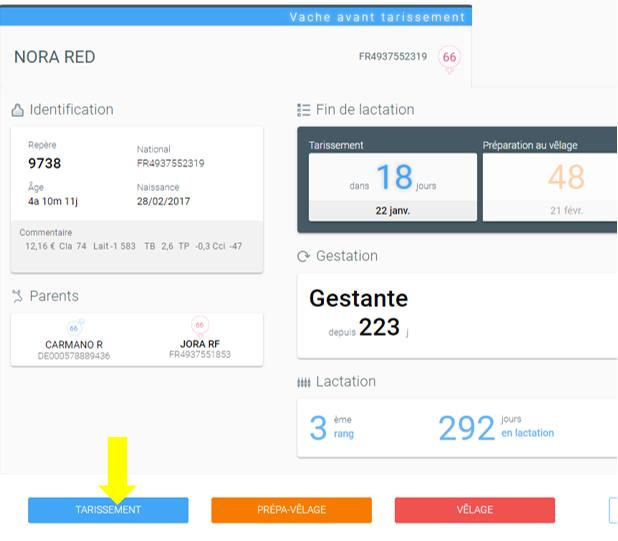Open the sire CARMANO R link

(74, 345)
